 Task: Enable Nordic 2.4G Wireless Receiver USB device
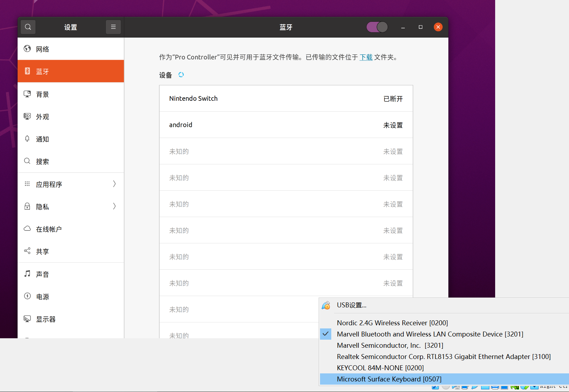click(392, 323)
